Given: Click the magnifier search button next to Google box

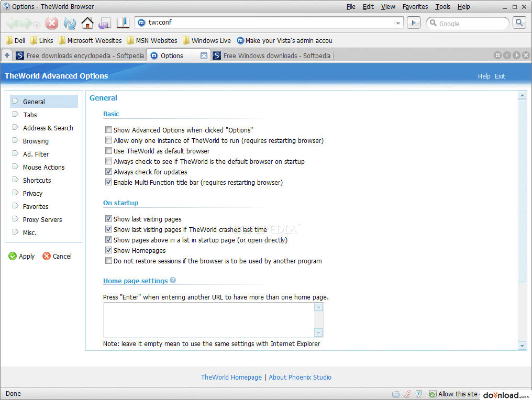Looking at the screenshot, I should point(519,23).
